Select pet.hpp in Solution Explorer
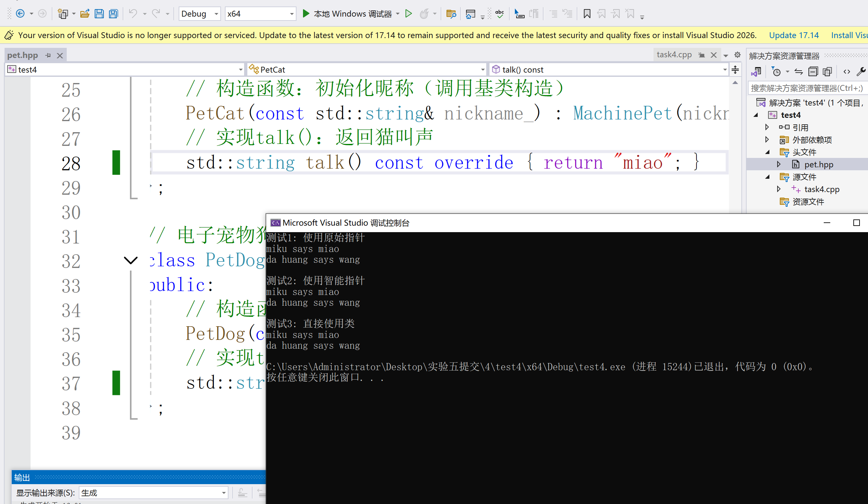 [x=819, y=165]
